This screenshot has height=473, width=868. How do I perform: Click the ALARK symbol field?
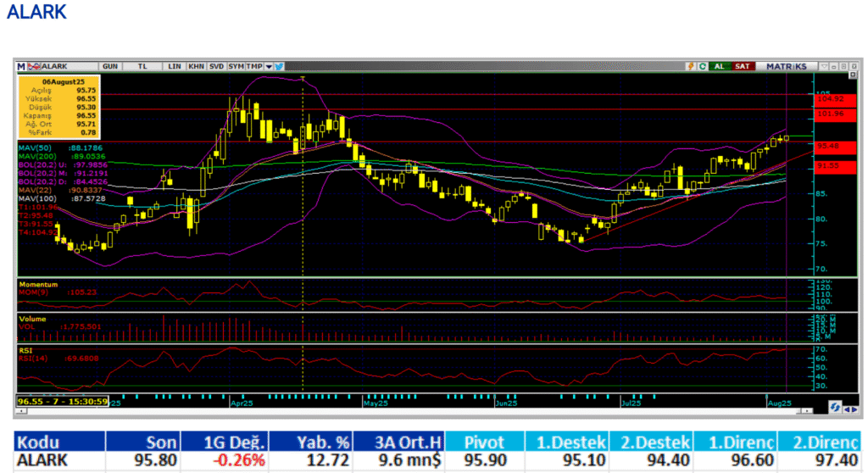[x=69, y=66]
